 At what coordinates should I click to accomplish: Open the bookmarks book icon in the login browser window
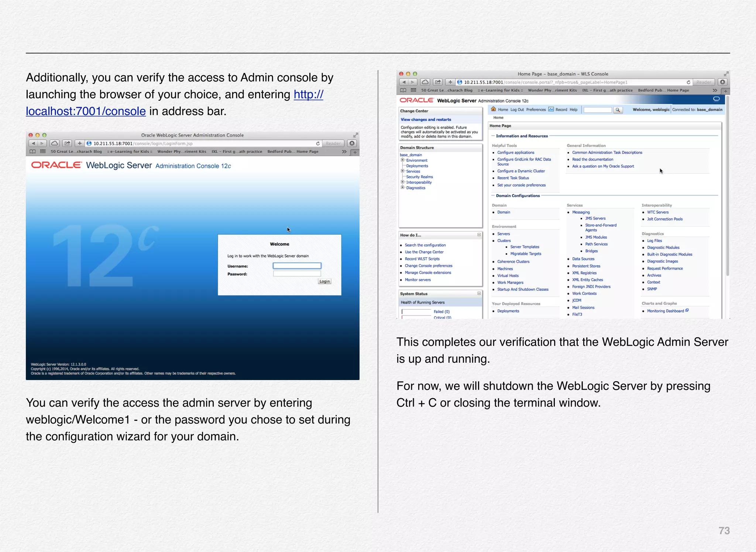[x=32, y=152]
